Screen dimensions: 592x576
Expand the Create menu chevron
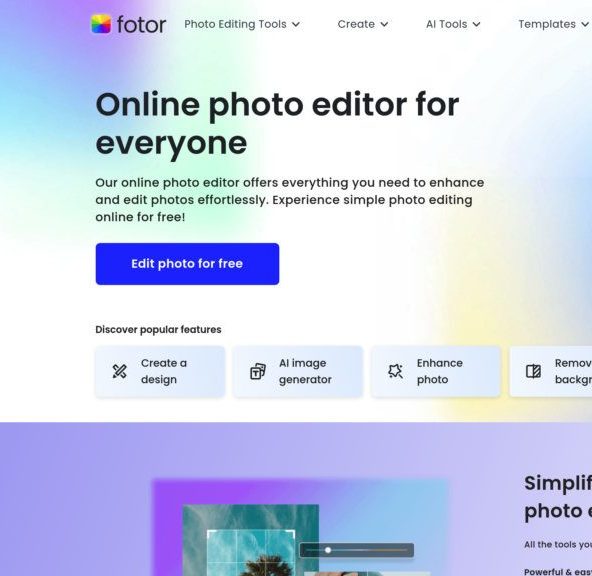coord(384,25)
